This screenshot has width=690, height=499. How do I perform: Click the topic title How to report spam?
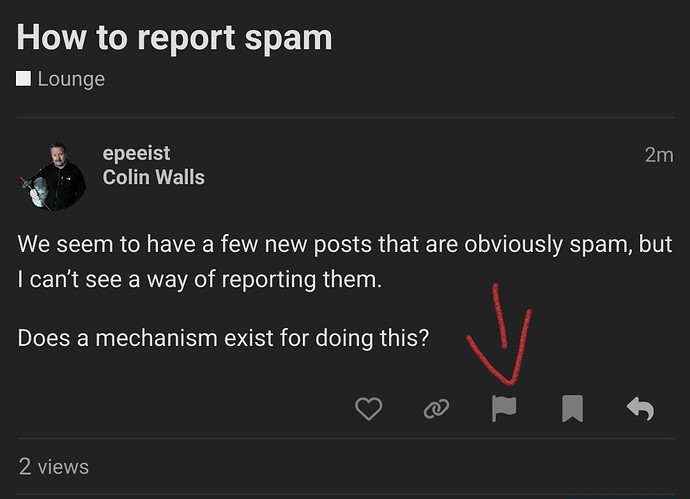(x=174, y=38)
